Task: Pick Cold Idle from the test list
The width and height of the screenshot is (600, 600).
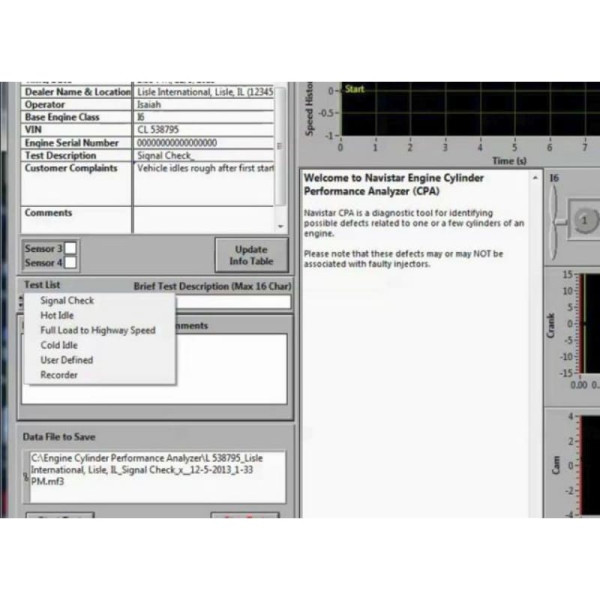Action: 58,345
